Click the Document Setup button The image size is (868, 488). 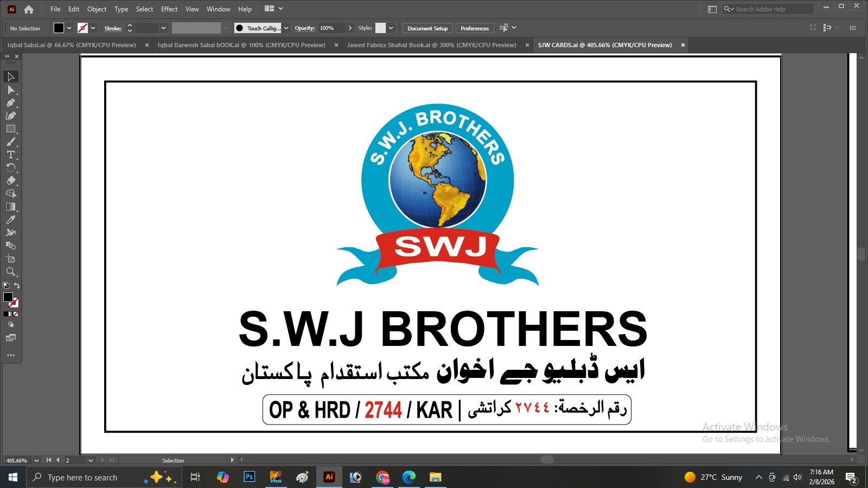click(427, 28)
